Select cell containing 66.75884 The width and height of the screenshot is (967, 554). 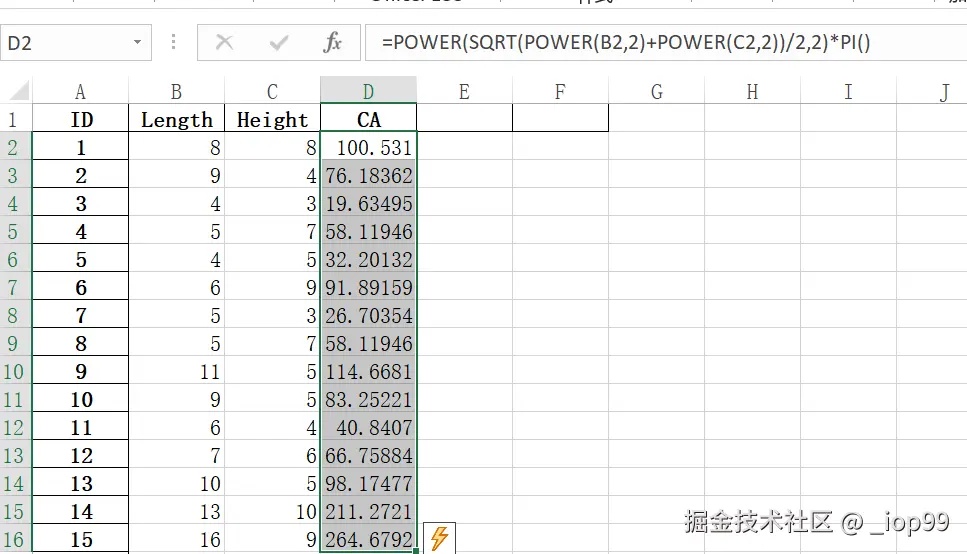pos(368,455)
